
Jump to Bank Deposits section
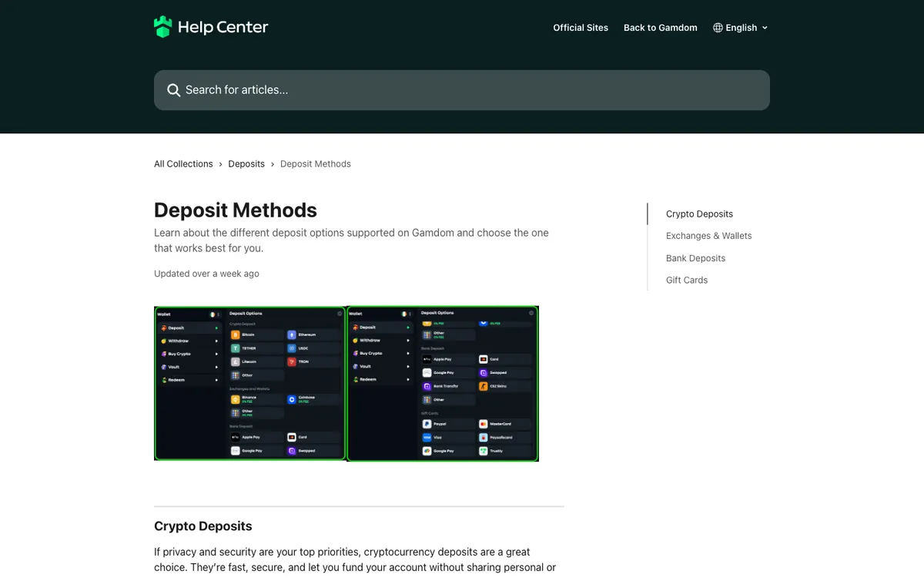695,258
